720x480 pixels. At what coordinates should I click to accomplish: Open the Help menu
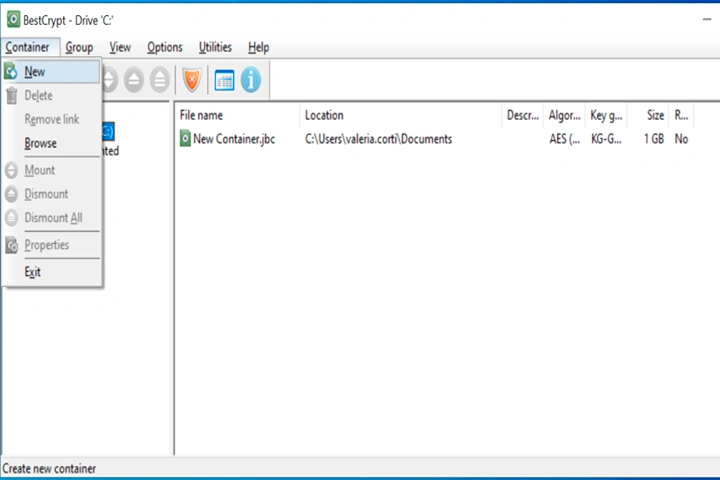(x=259, y=47)
